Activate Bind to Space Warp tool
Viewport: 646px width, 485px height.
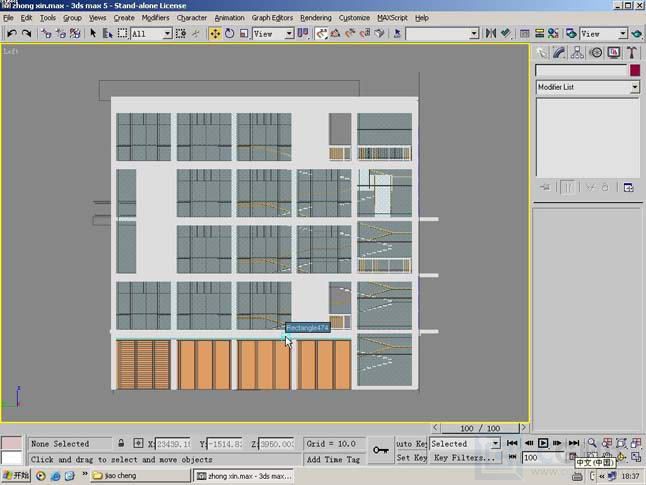click(75, 33)
